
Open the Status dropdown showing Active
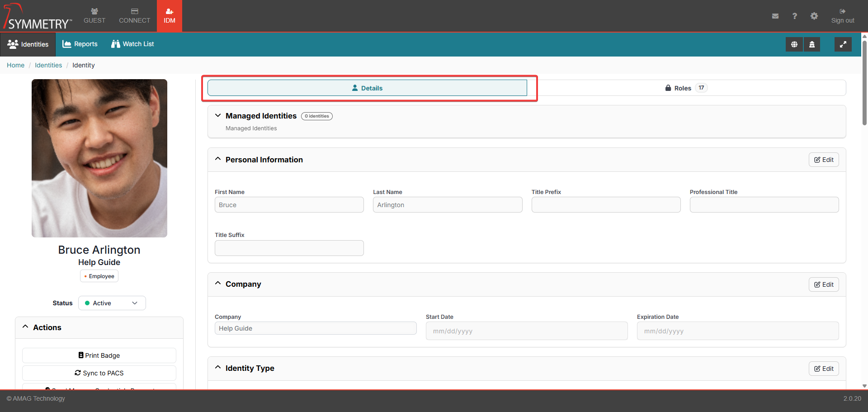point(112,303)
